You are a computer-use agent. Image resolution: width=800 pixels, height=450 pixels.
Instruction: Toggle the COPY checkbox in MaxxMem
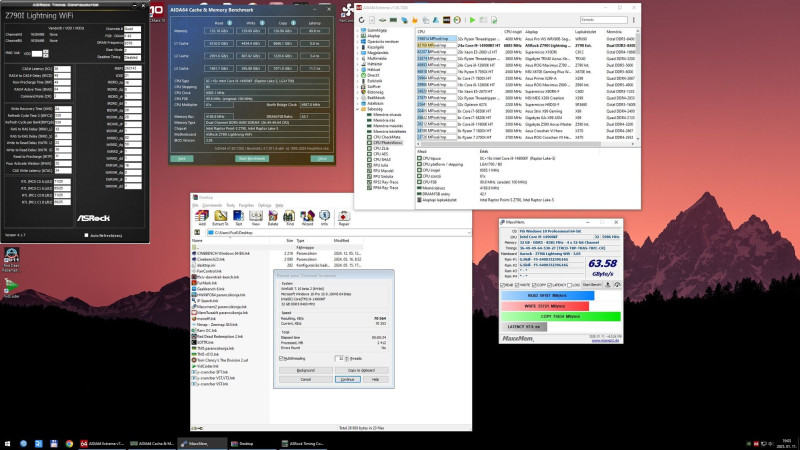[534, 285]
